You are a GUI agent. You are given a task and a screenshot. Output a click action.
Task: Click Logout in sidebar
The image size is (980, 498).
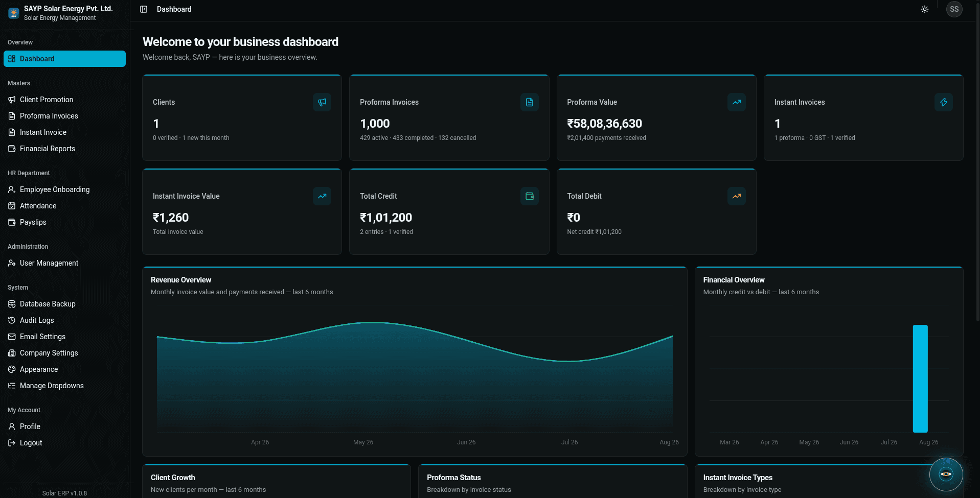tap(64, 443)
